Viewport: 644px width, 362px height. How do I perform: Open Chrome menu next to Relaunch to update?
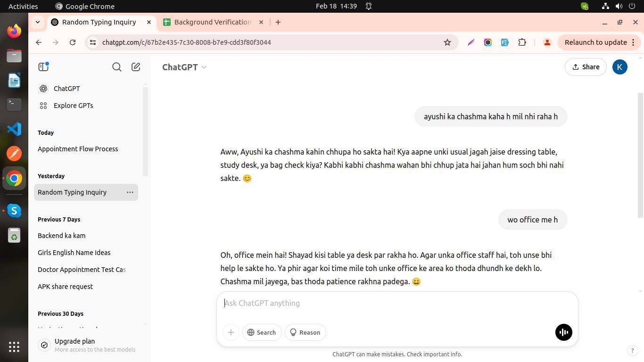click(633, 42)
